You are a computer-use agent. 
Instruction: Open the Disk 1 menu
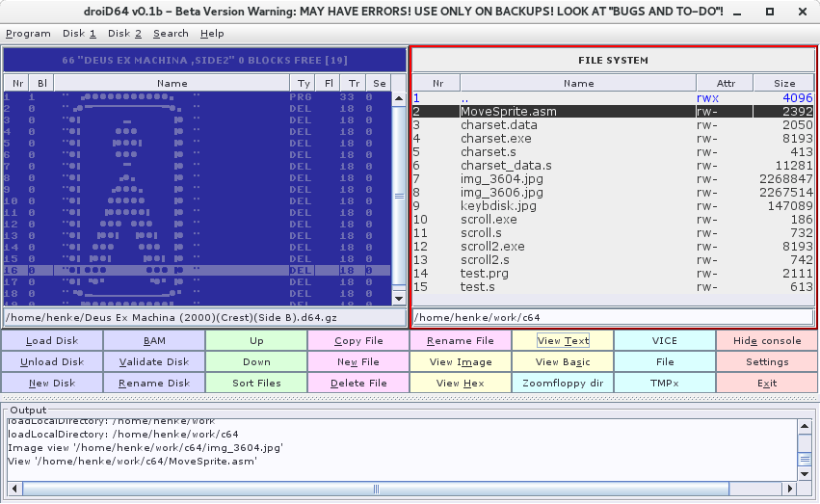80,33
